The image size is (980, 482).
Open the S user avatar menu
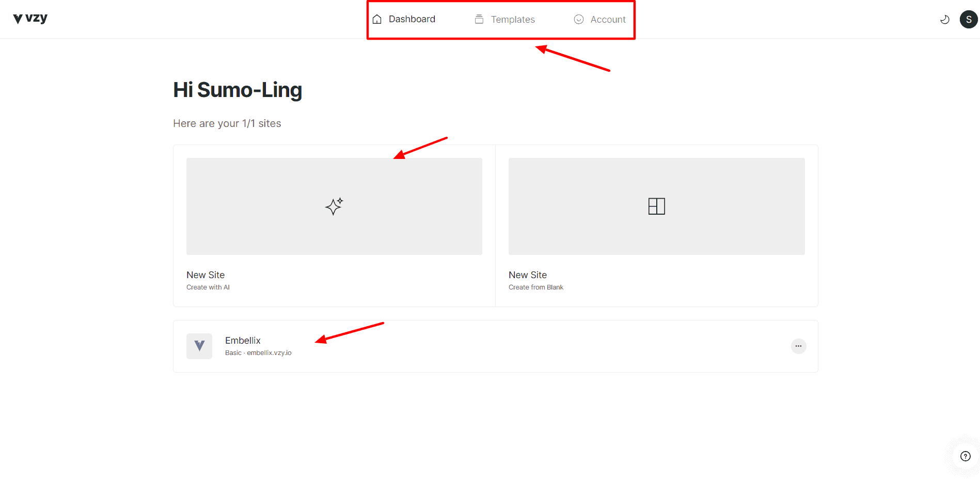(968, 20)
